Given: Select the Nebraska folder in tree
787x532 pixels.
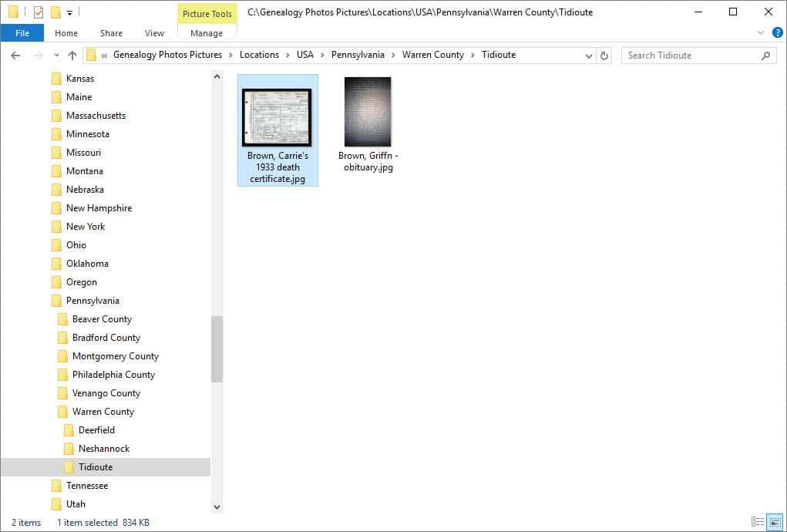Looking at the screenshot, I should pyautogui.click(x=85, y=190).
